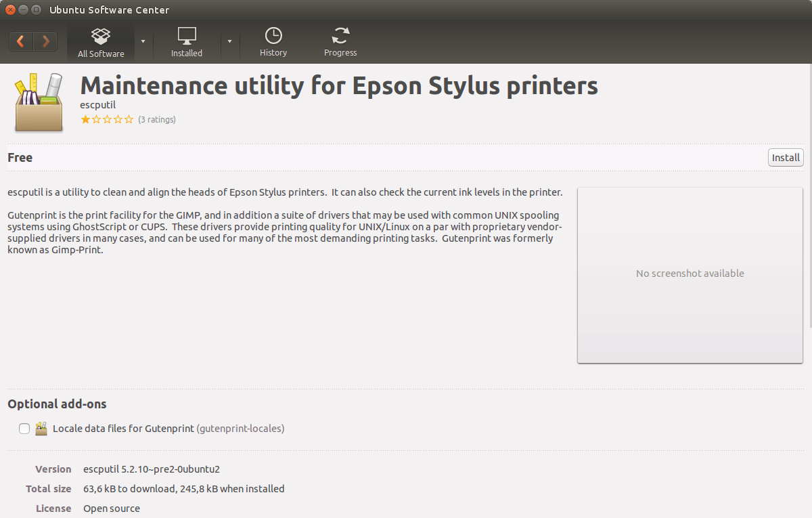This screenshot has width=812, height=518.
Task: Enable the Gutenprint locale data files checkbox
Action: click(24, 429)
